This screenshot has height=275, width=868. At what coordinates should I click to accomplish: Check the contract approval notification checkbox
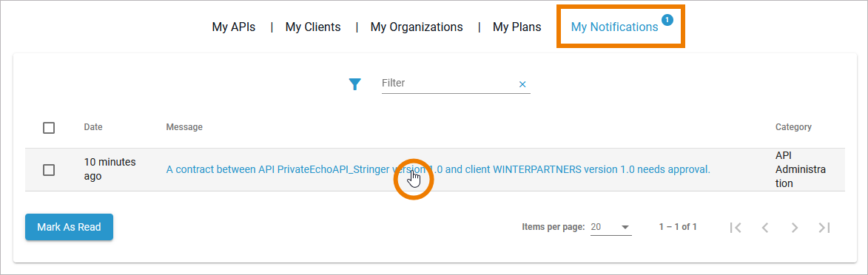tap(49, 170)
